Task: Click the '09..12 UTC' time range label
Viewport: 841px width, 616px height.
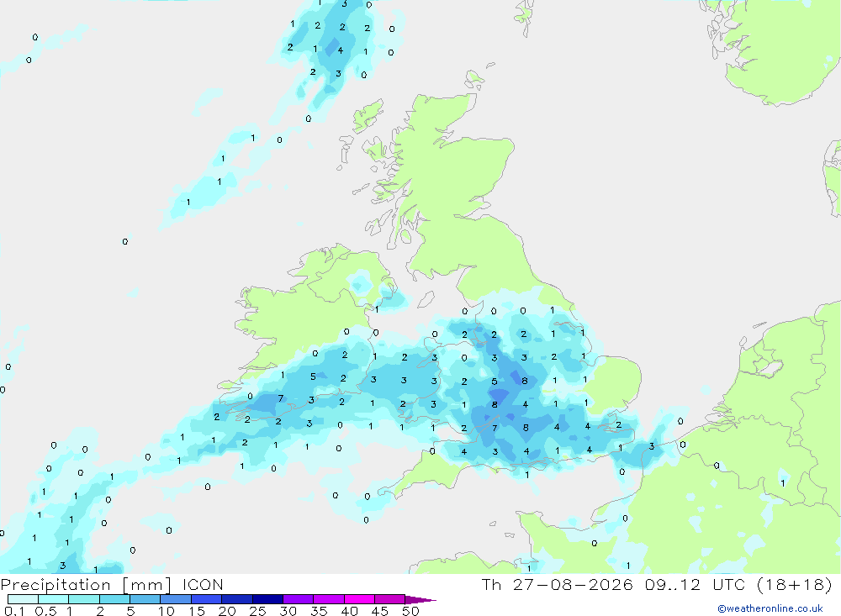Action: (695, 584)
